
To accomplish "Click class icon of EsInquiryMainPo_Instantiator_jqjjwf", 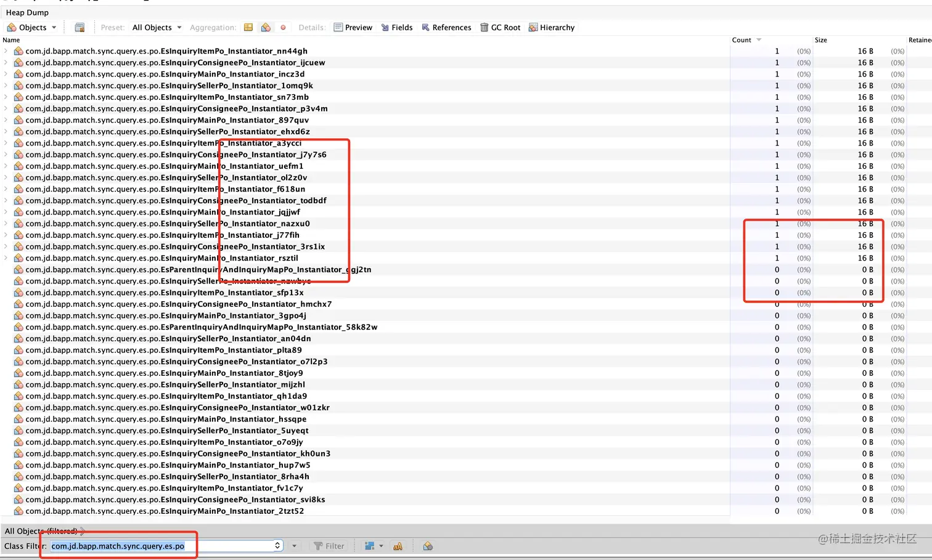I will pos(18,212).
